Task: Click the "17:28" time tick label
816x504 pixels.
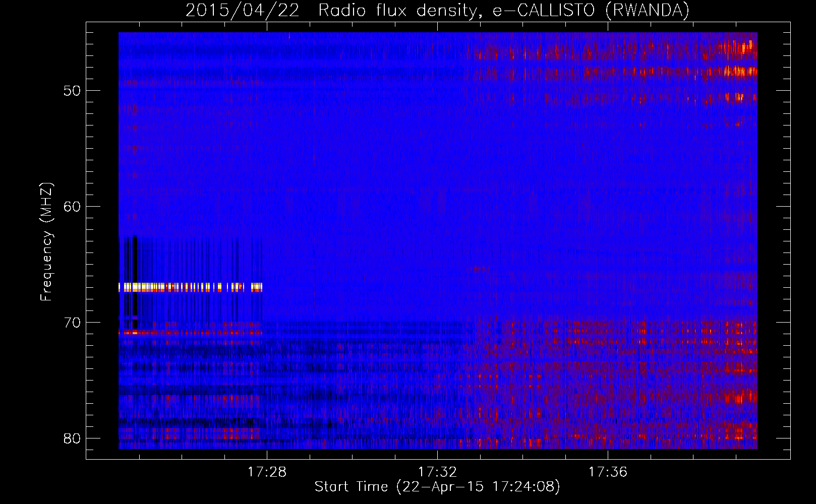Action: (267, 472)
